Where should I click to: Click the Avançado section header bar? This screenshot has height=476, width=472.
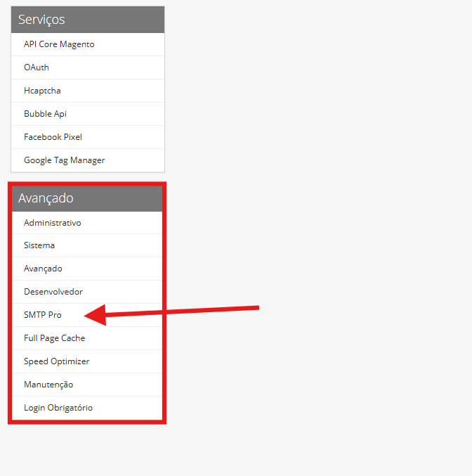click(x=87, y=198)
